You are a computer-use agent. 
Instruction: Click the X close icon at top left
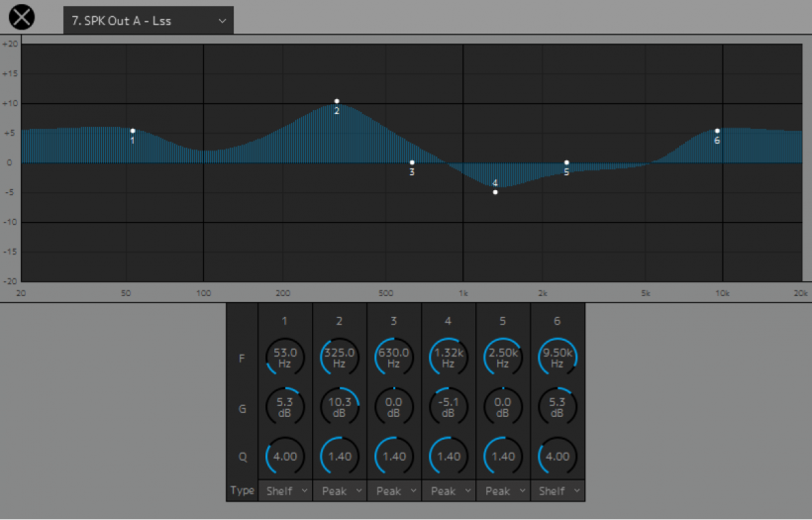(x=21, y=18)
